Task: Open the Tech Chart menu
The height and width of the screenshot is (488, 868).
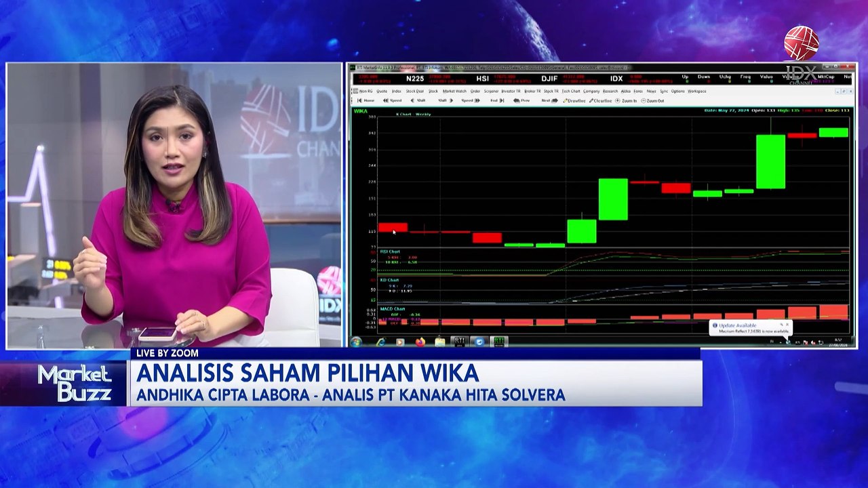Action: point(571,91)
